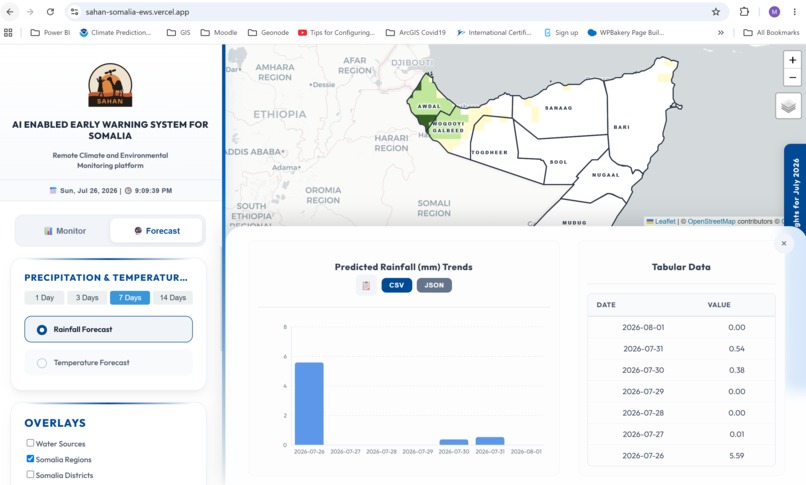Open the map layers control
This screenshot has width=806, height=485.
788,106
